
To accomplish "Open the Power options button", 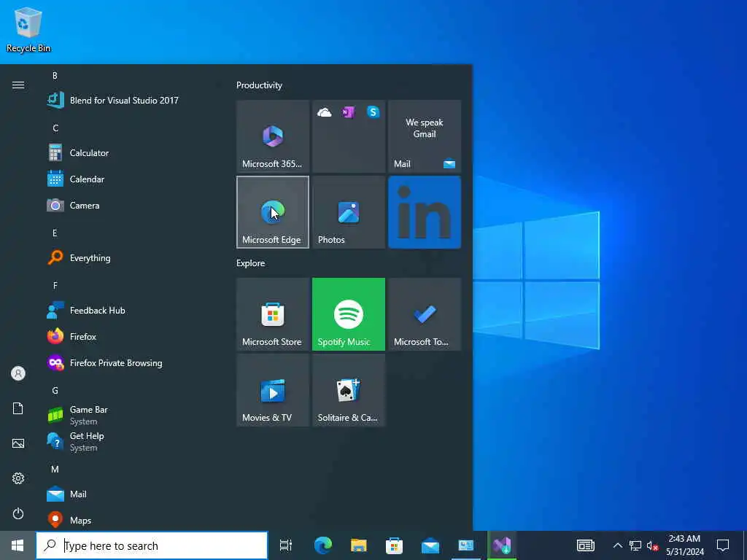I will [x=18, y=513].
